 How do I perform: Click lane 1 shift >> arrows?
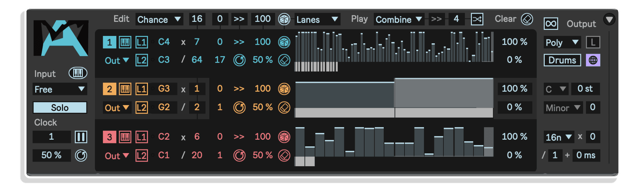pyautogui.click(x=239, y=42)
